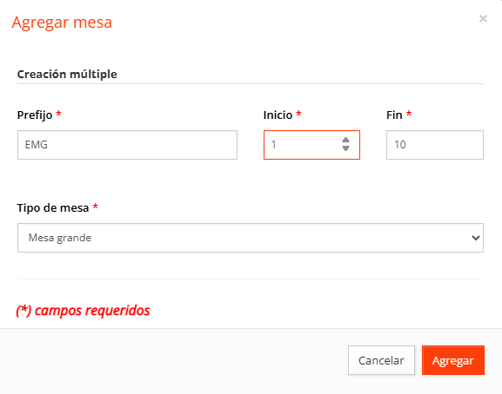Click the Tipo de mesa label
The height and width of the screenshot is (394, 502).
tap(53, 208)
